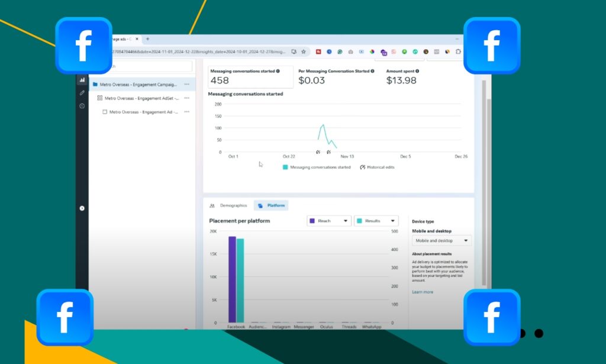Open the browser extensions puzzle icon
The width and height of the screenshot is (606, 364).
point(457,52)
